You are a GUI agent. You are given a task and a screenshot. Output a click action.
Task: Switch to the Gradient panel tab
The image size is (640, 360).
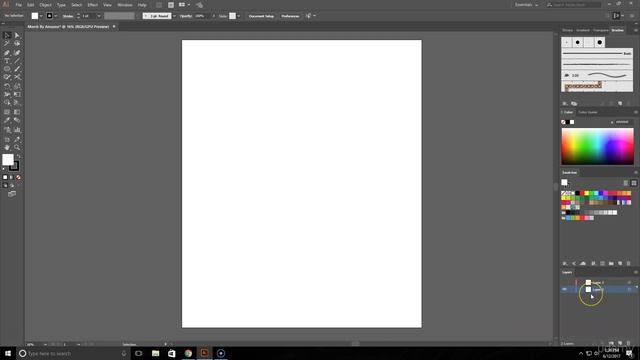582,30
